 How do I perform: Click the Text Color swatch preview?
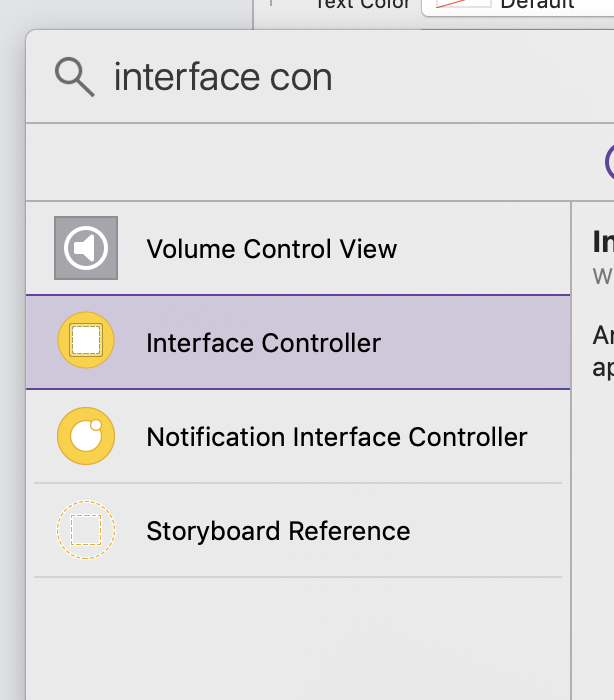[461, 5]
